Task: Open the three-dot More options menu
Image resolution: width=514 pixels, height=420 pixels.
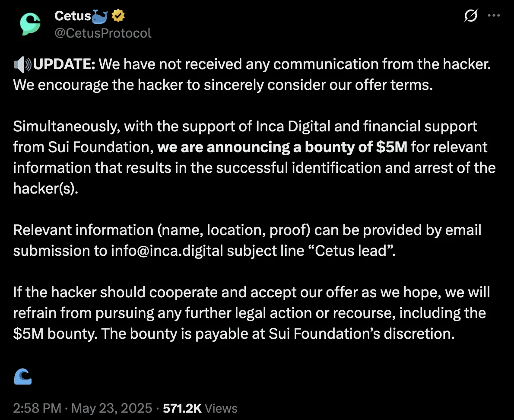Action: [493, 16]
